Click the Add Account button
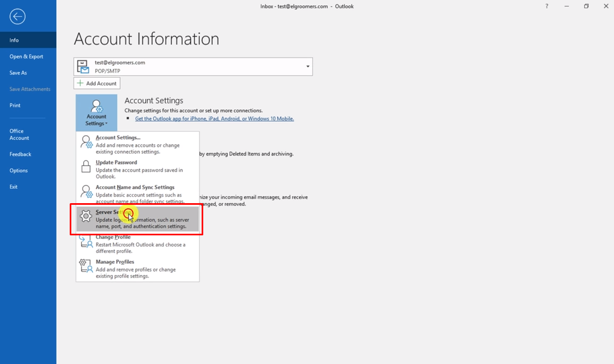This screenshot has width=614, height=364. (97, 83)
